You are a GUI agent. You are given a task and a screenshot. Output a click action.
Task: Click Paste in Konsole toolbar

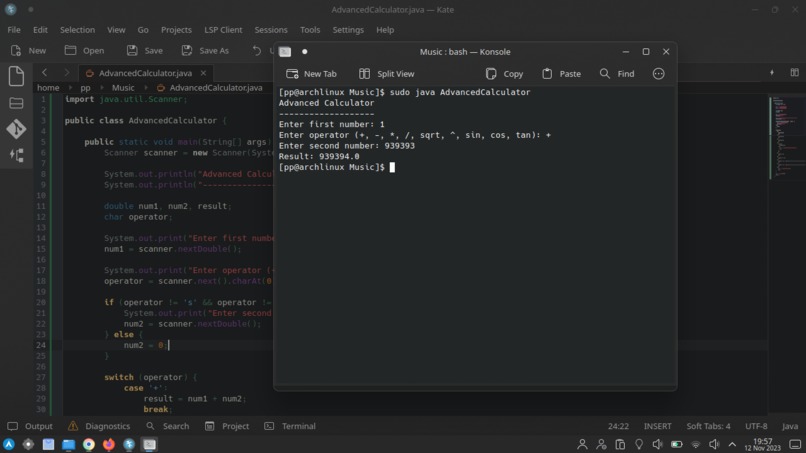pos(561,74)
